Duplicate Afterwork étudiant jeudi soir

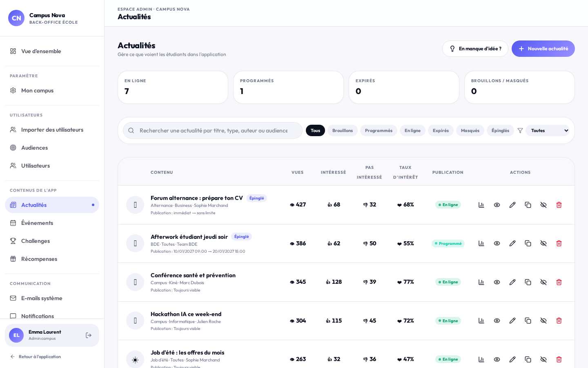click(528, 243)
